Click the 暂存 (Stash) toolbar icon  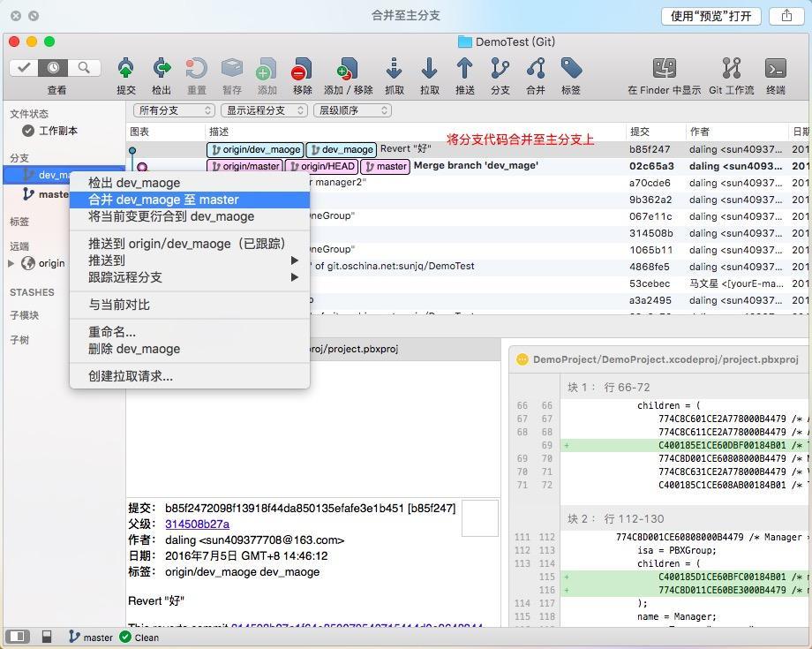pos(232,69)
